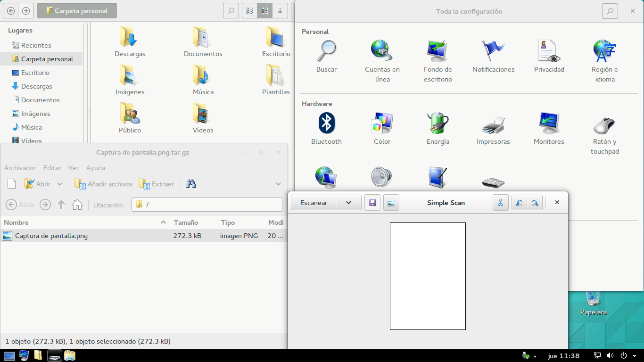Open Cuentas en línea settings
This screenshot has height=362, width=644.
[382, 61]
